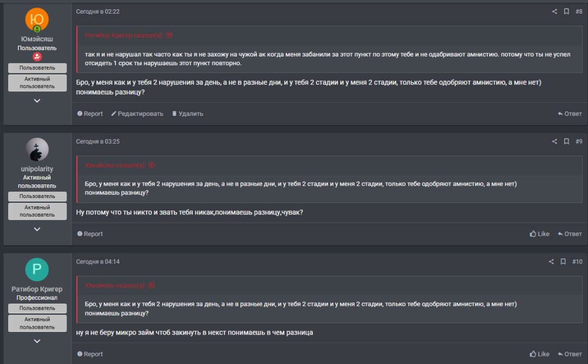
Task: Open unipolarity's profile avatar
Action: [x=37, y=150]
